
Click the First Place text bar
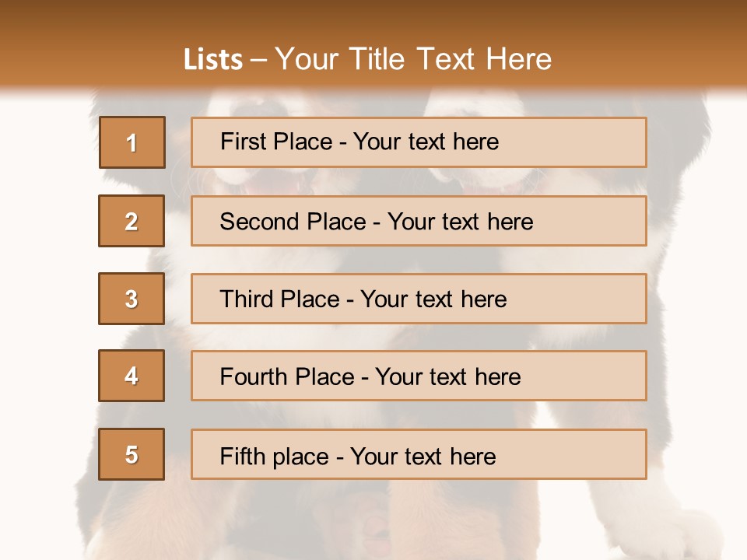(419, 142)
